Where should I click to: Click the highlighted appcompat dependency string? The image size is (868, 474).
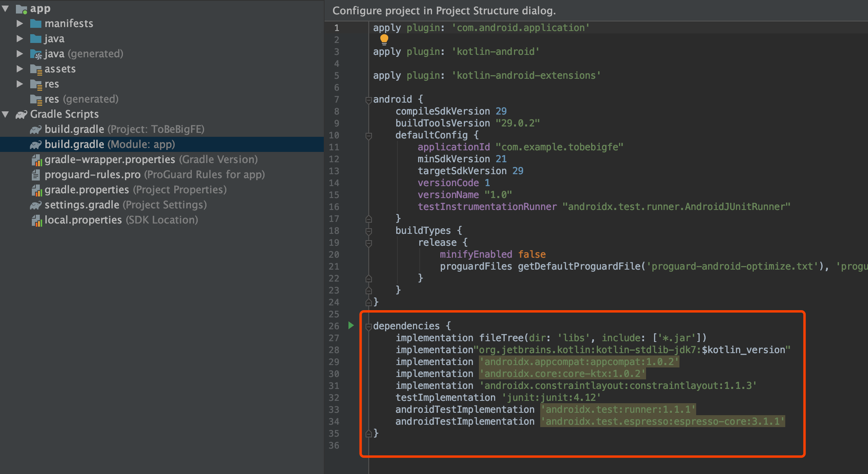pos(579,362)
